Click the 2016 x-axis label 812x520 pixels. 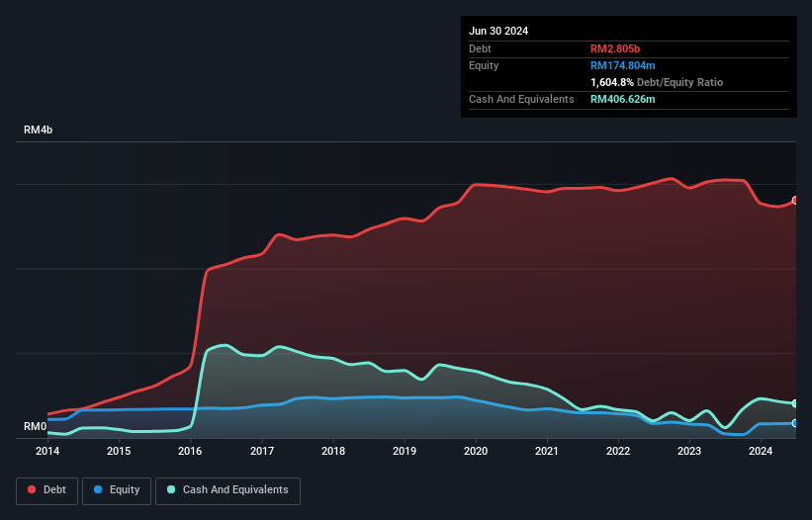point(190,451)
